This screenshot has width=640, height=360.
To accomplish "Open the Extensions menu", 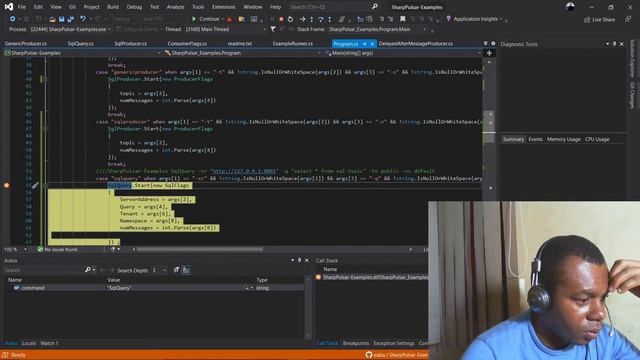I will pos(223,7).
